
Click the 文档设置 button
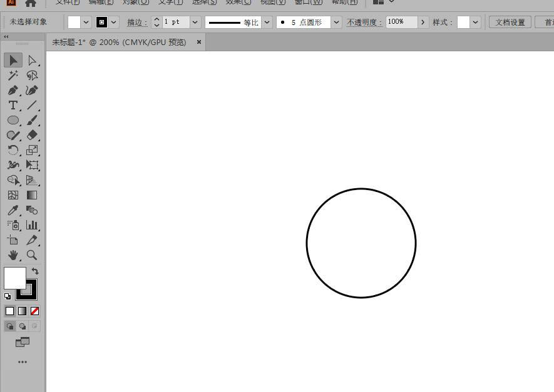click(510, 23)
